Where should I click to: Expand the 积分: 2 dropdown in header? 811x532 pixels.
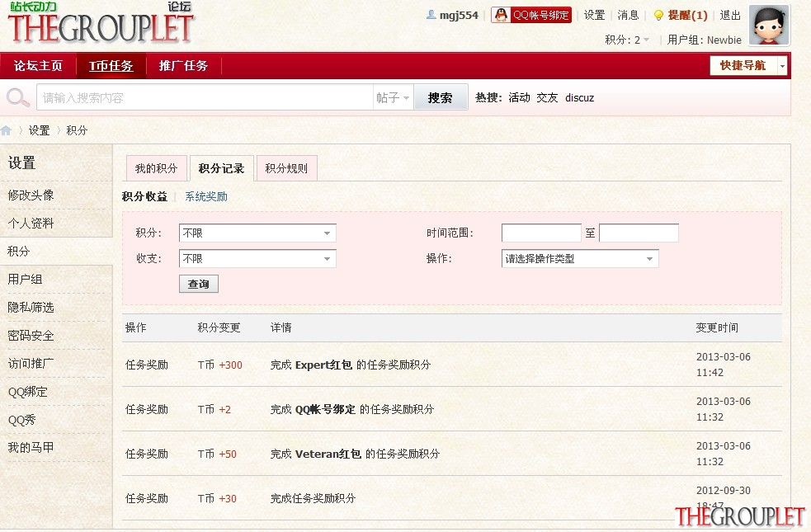click(x=627, y=40)
